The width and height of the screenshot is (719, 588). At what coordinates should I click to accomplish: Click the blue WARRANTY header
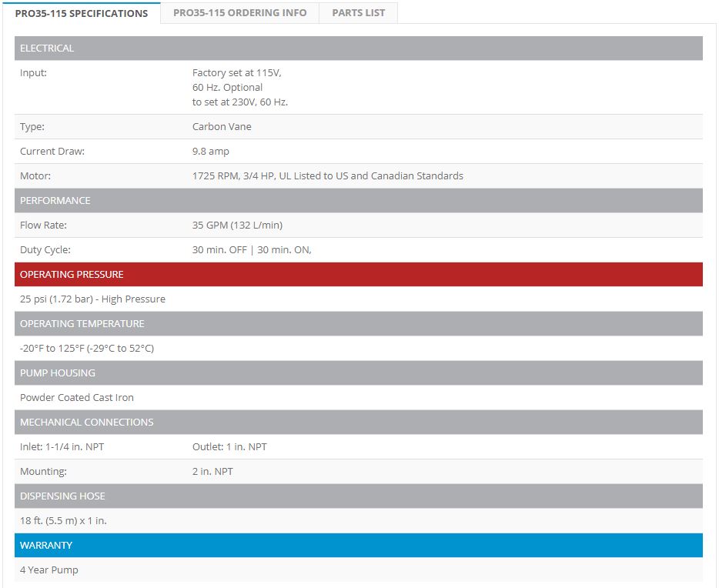(359, 546)
